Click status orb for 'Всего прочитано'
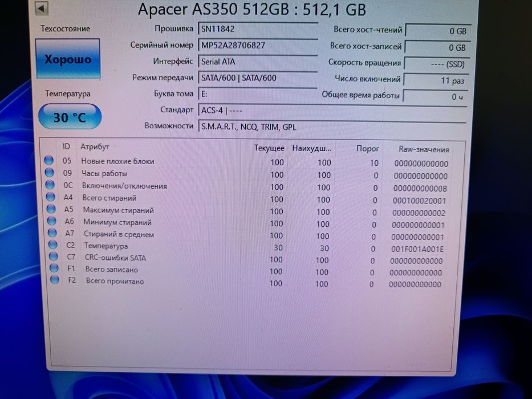The height and width of the screenshot is (399, 532). [x=55, y=279]
